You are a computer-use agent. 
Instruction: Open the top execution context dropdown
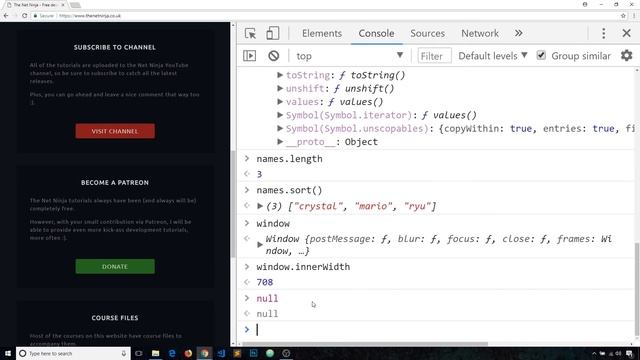click(x=349, y=56)
